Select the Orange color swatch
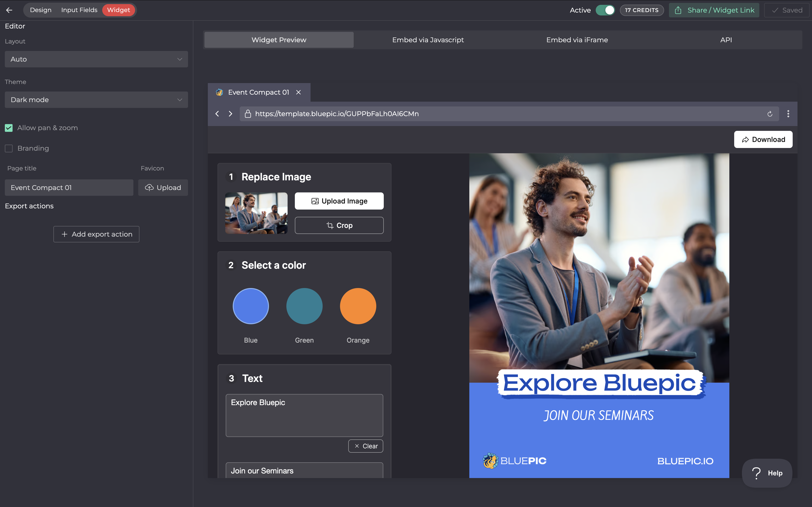This screenshot has width=812, height=507. 358,306
